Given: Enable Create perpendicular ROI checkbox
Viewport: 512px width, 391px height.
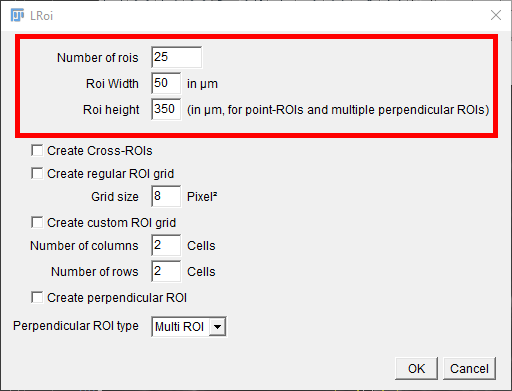Looking at the screenshot, I should pyautogui.click(x=37, y=297).
